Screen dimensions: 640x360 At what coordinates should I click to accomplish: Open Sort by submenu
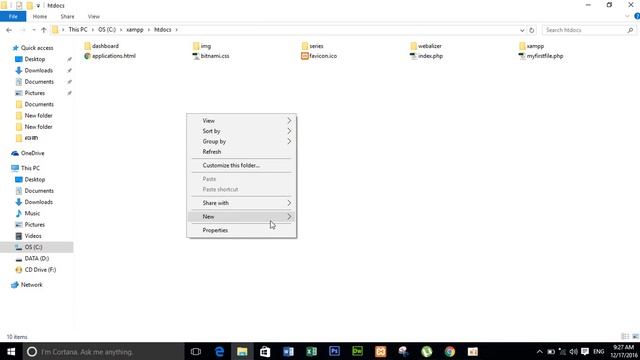(241, 131)
